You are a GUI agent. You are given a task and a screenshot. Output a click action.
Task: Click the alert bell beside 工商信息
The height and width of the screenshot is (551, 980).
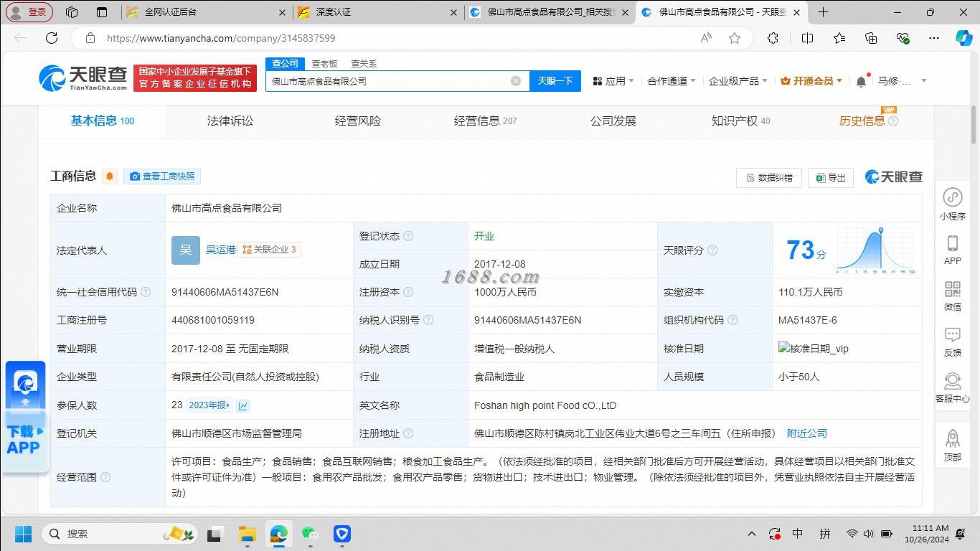coord(110,176)
